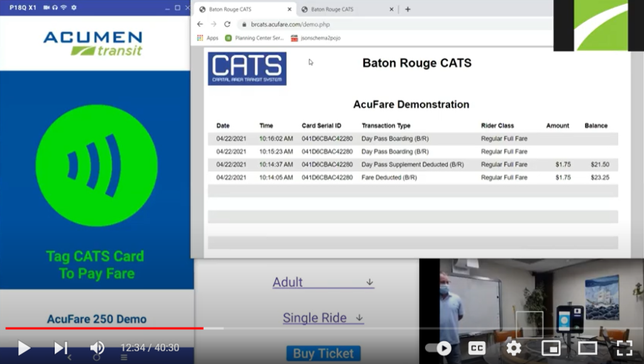Close the second Baton Rouge CATS tab

coord(391,9)
